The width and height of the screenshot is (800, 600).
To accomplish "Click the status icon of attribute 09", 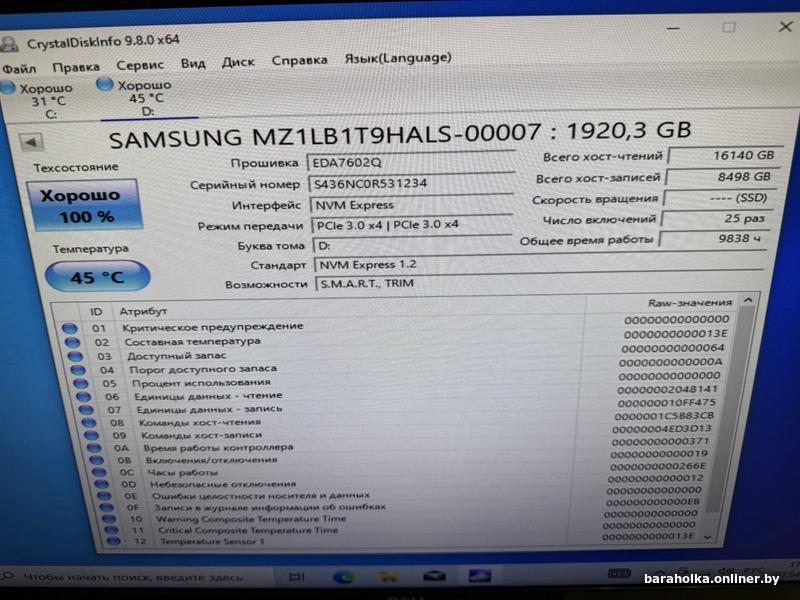I will (x=91, y=435).
